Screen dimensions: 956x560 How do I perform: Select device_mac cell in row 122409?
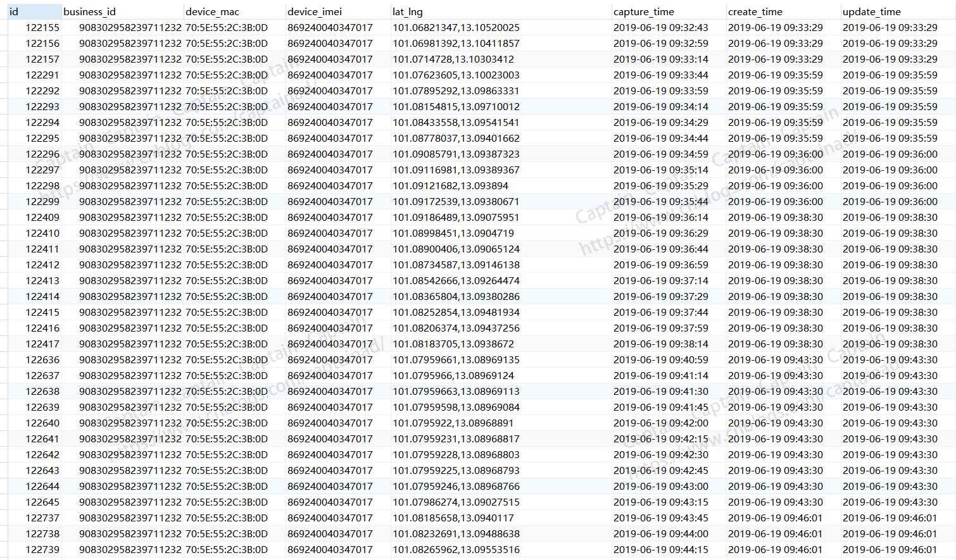coord(227,218)
